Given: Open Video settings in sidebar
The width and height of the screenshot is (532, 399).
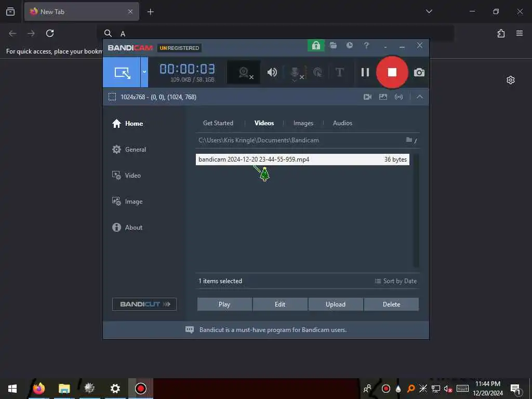Looking at the screenshot, I should click(126, 176).
